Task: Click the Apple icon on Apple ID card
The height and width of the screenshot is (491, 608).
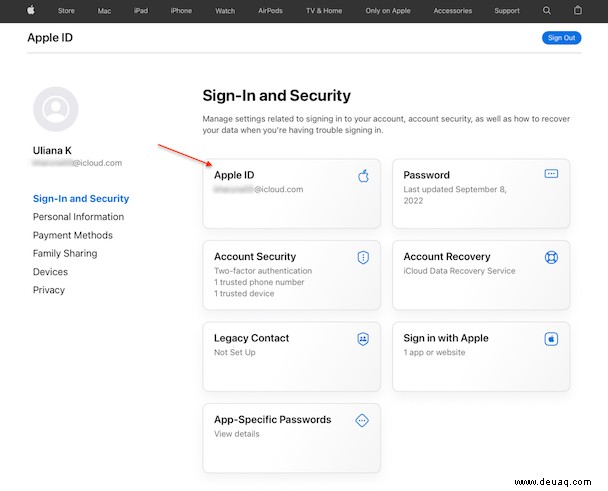Action: (x=363, y=176)
